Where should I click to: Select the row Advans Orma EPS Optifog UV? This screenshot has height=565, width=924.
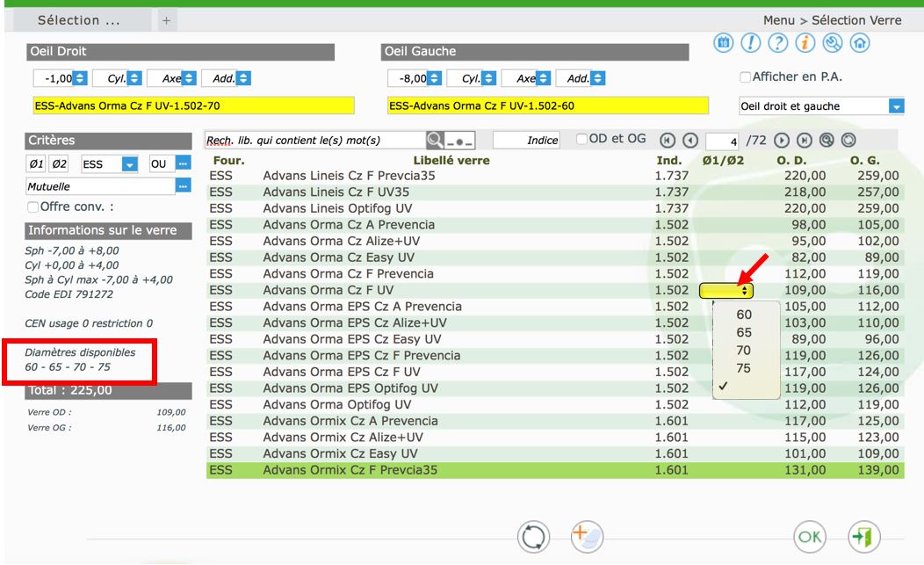click(554, 388)
